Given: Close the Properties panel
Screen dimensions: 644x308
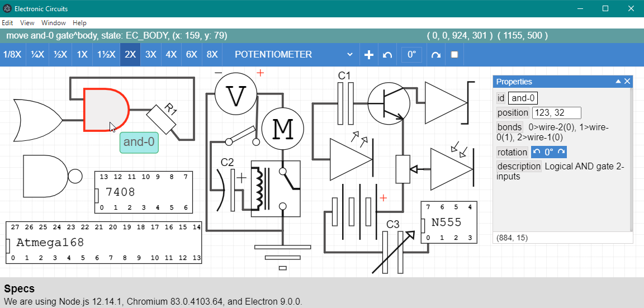Looking at the screenshot, I should pyautogui.click(x=627, y=81).
